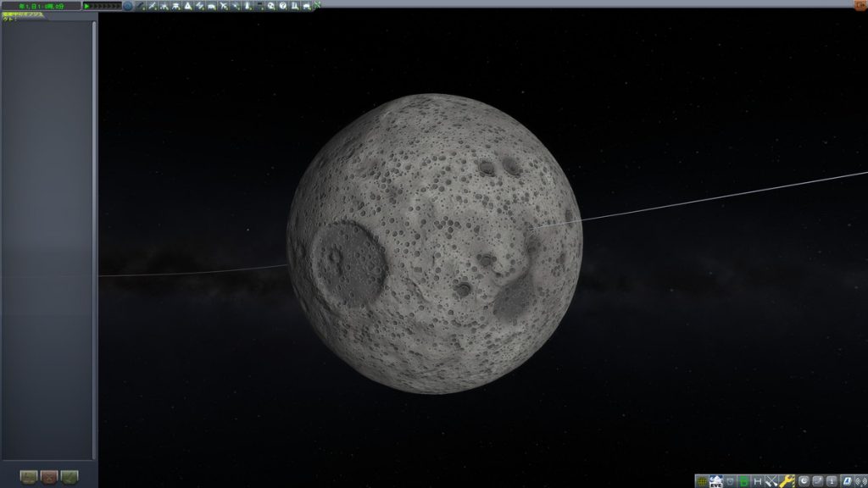Open the blue letter A icon

847,481
